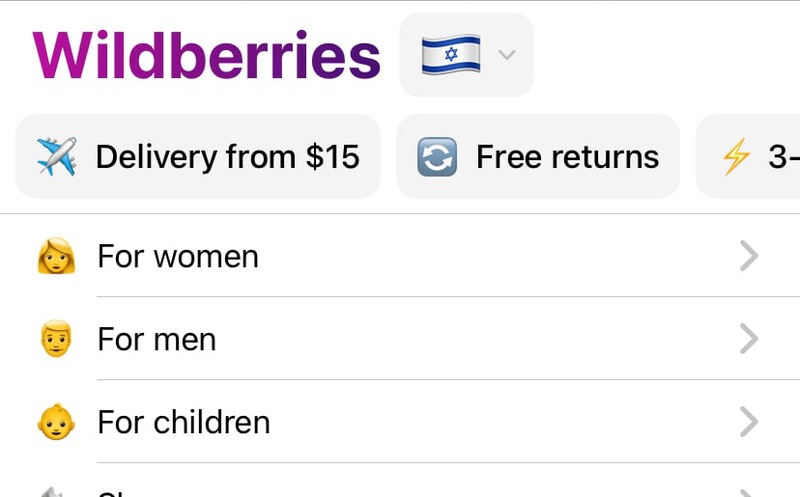The height and width of the screenshot is (497, 800).
Task: Tap the Delivery from $15 chip
Action: (x=198, y=157)
